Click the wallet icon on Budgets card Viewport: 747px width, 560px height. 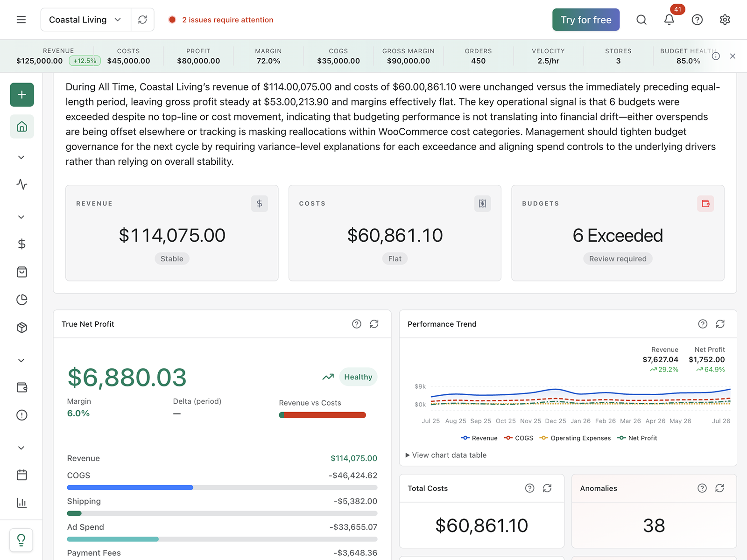click(x=705, y=203)
